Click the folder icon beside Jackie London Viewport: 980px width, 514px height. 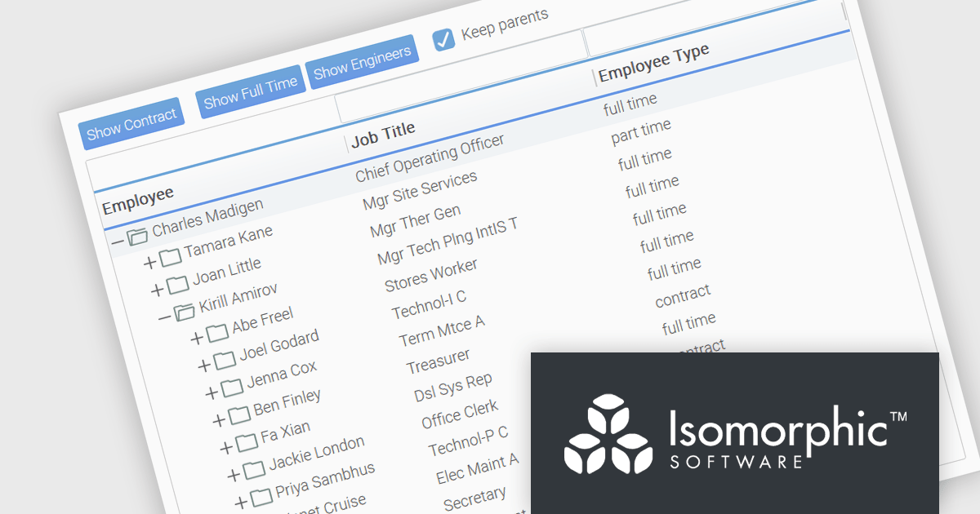253,470
